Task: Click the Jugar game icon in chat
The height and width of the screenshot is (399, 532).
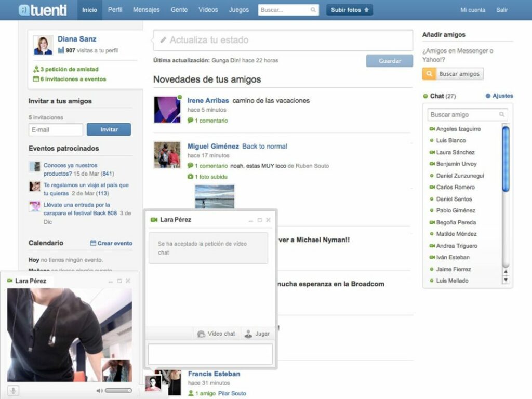Action: (248, 334)
